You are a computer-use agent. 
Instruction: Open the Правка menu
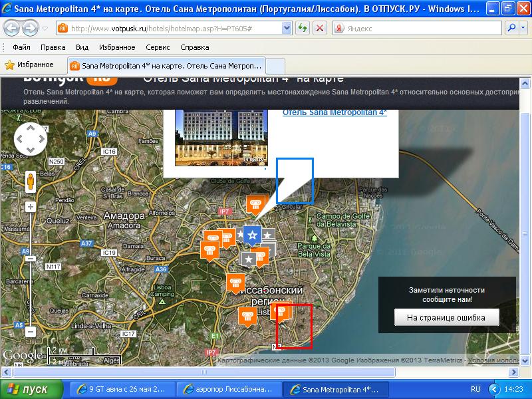coord(53,47)
